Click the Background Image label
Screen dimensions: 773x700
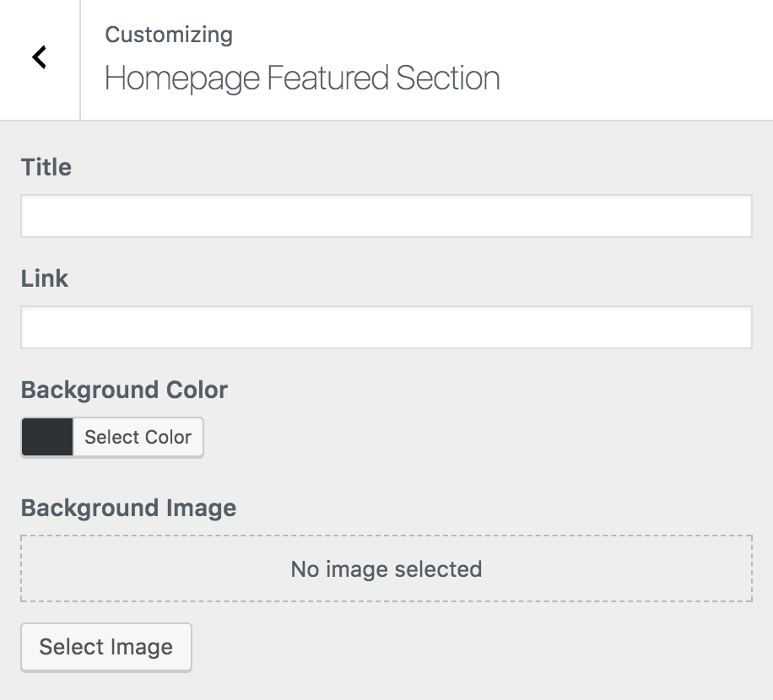point(128,508)
